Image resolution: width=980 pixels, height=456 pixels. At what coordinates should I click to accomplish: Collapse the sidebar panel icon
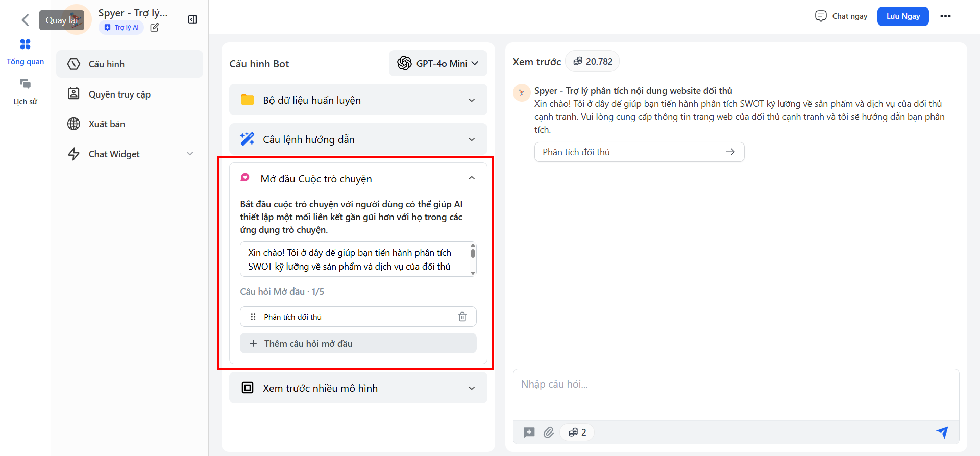(x=192, y=20)
